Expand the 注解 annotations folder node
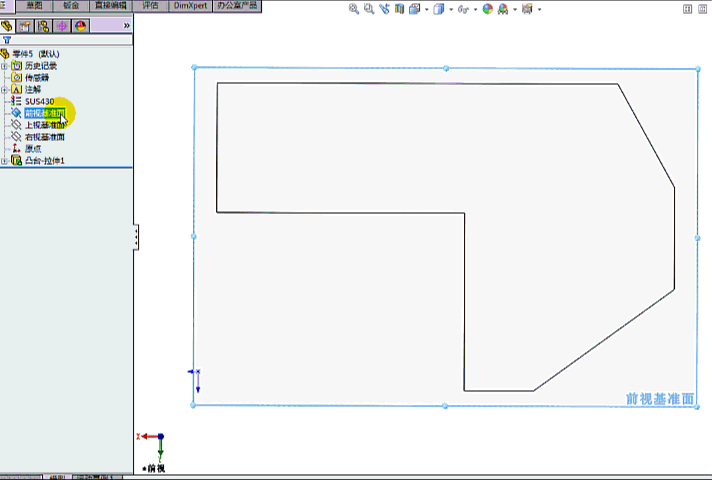Screen dimensions: 712x480 pos(4,90)
